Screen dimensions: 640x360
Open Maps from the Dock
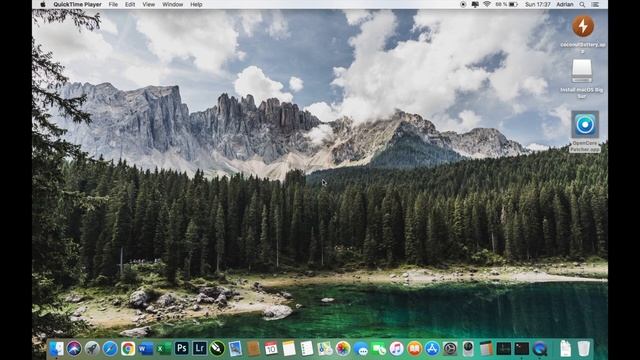pyautogui.click(x=325, y=349)
